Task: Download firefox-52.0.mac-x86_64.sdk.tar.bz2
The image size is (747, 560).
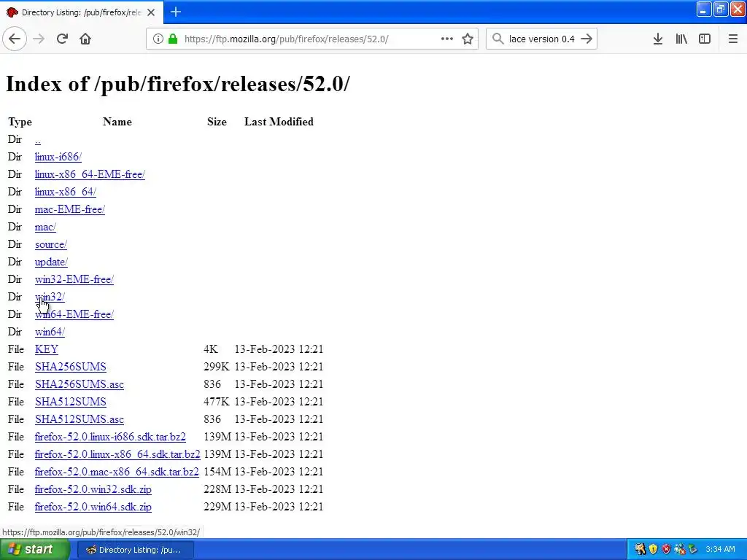Action: click(117, 472)
